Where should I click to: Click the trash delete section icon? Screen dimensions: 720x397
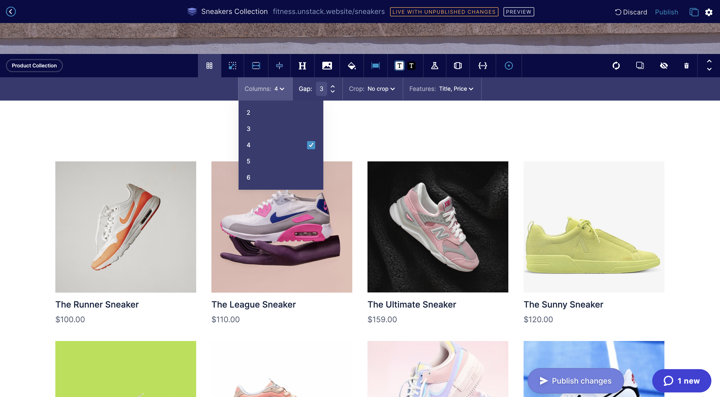coord(686,66)
